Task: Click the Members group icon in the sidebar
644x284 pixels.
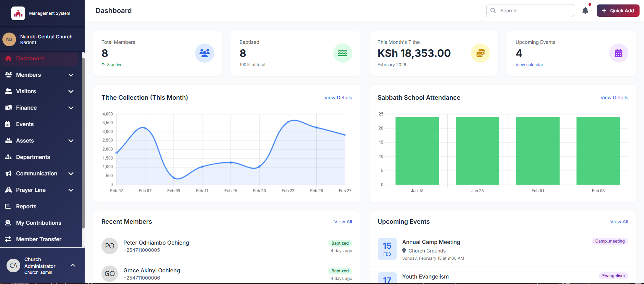Action: [x=9, y=75]
